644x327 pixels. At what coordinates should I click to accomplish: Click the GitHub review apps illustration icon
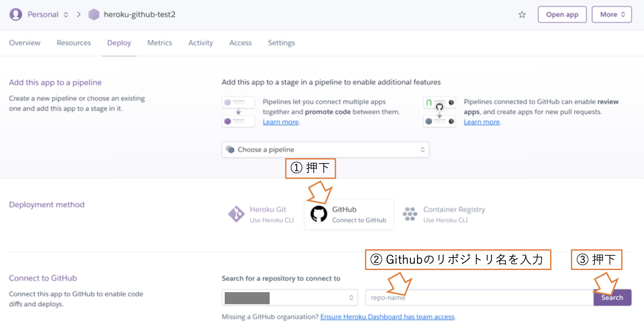[439, 112]
